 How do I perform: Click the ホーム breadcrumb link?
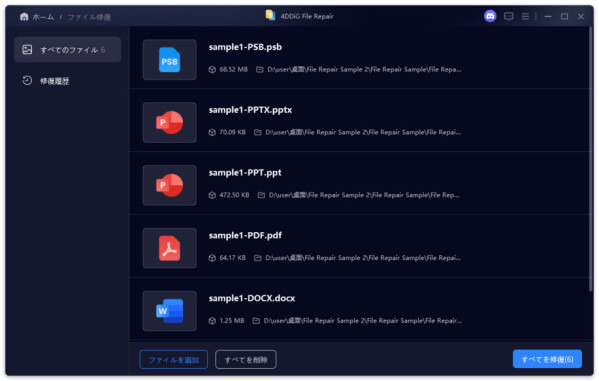[43, 17]
